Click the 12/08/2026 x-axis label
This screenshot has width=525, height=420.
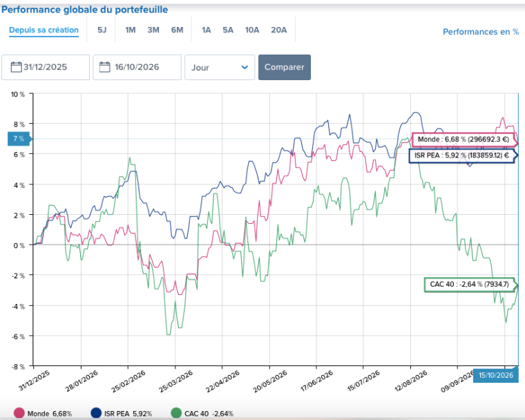(x=411, y=381)
